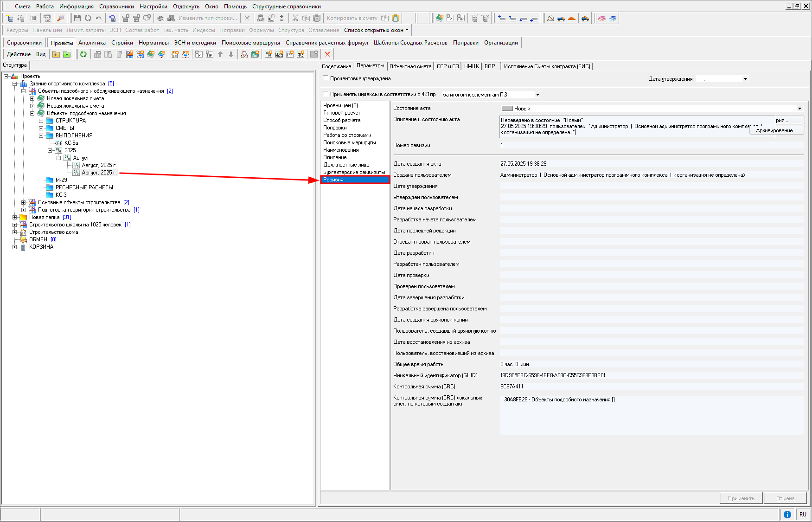Open the 'Состояние акта' dropdown
Screen dimensions: 812x522
(x=799, y=109)
